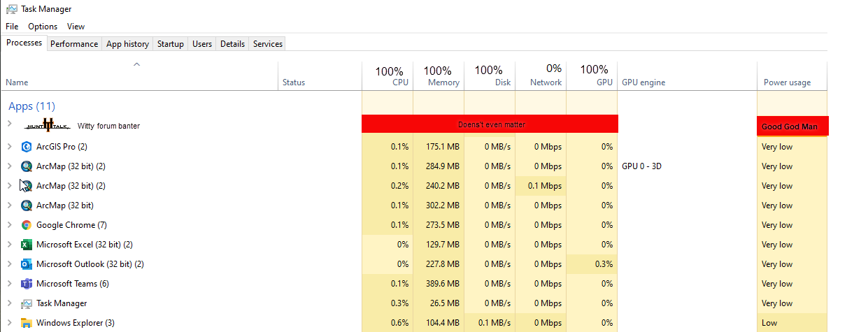Click the 0.6% CPU value for Windows Explorer
Image resolution: width=868 pixels, height=332 pixels.
399,323
